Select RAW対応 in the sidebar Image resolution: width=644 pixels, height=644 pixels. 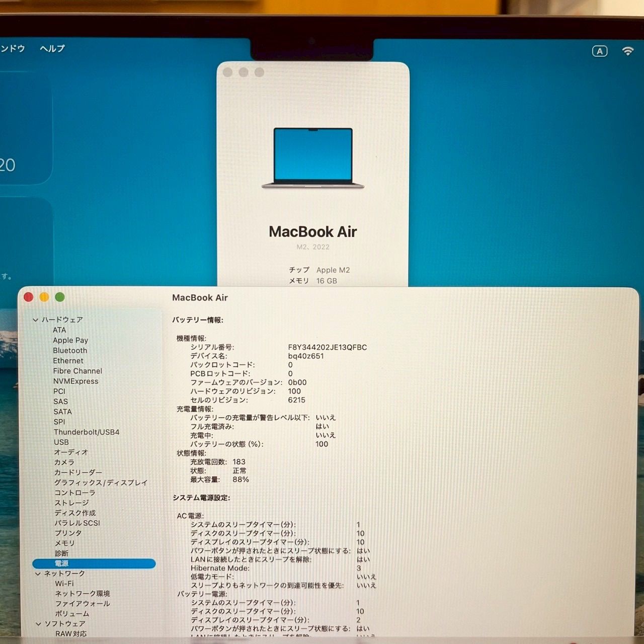[x=71, y=634]
